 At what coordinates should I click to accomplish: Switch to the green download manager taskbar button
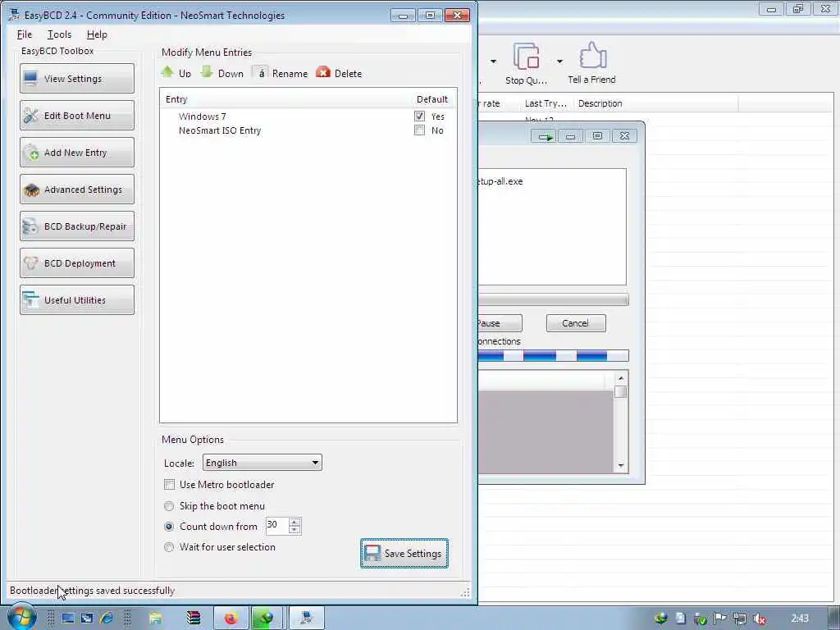pos(267,619)
